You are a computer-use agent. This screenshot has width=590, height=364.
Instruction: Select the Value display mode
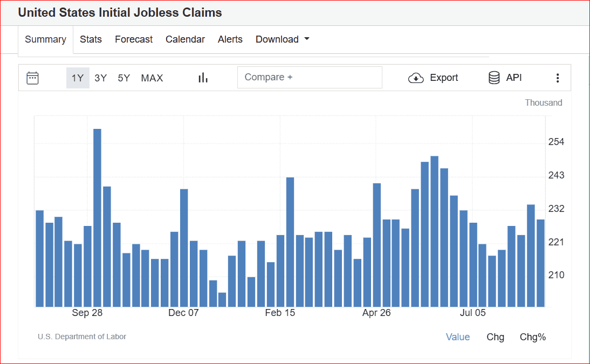457,337
